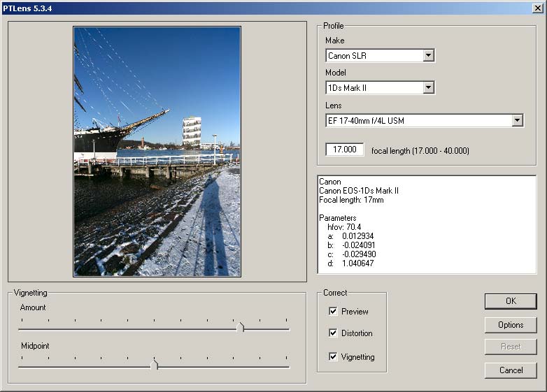Viewport: 547px width, 392px height.
Task: Click the focal length input showing 17.000
Action: pos(345,150)
